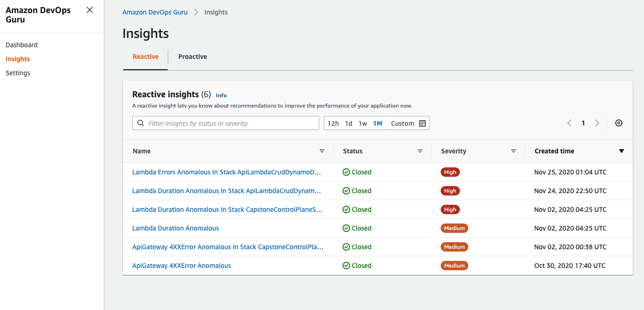
Task: Open Lambda Duration Anomalous CapstoneControlPlaneS insight
Action: (x=227, y=209)
